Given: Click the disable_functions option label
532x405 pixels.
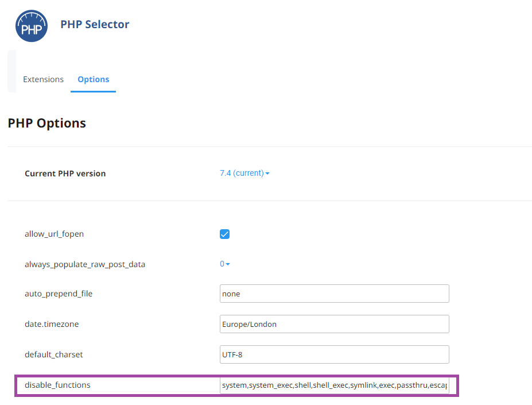Looking at the screenshot, I should tap(58, 385).
